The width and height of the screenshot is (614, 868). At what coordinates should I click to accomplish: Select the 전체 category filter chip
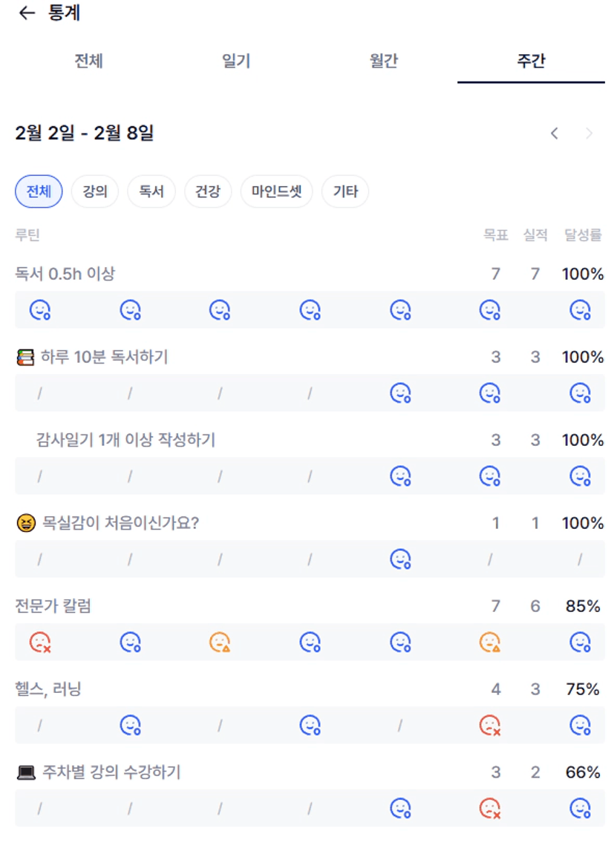39,191
